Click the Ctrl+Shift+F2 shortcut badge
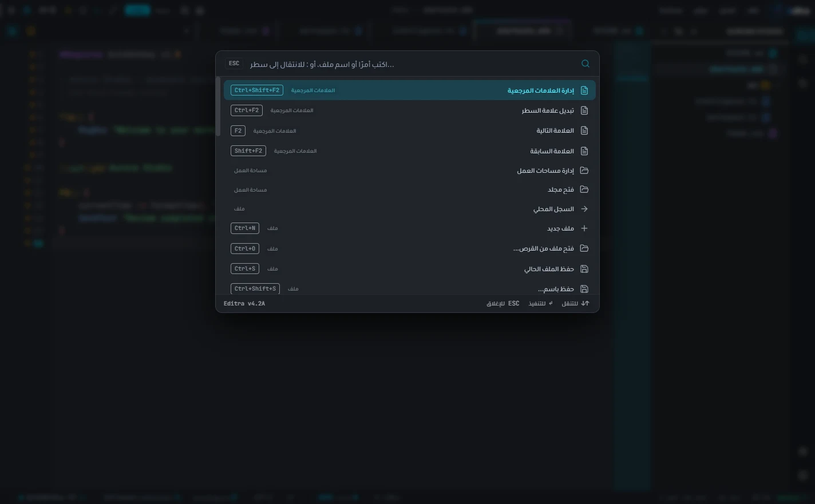 click(257, 90)
